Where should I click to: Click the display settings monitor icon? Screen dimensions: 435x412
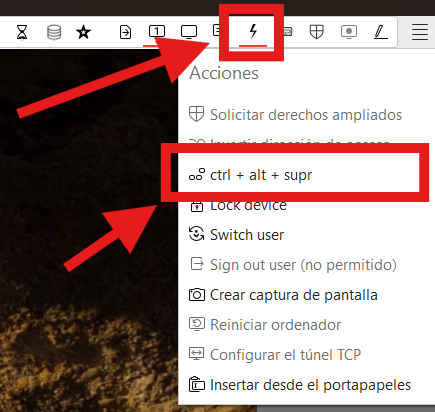point(189,32)
